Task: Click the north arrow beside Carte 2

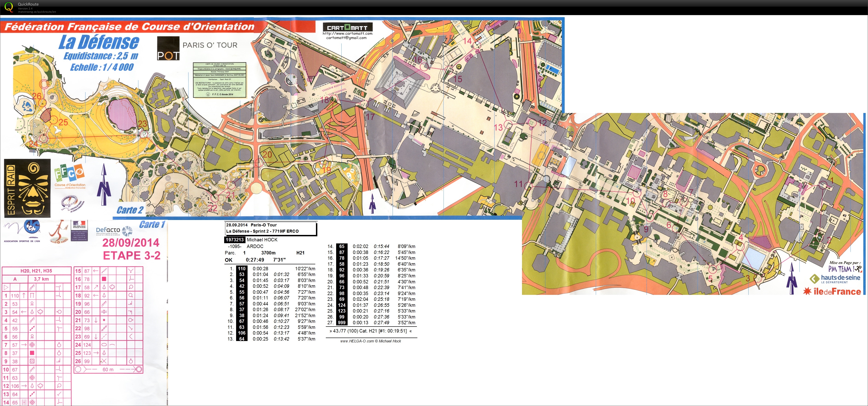Action: [x=104, y=184]
